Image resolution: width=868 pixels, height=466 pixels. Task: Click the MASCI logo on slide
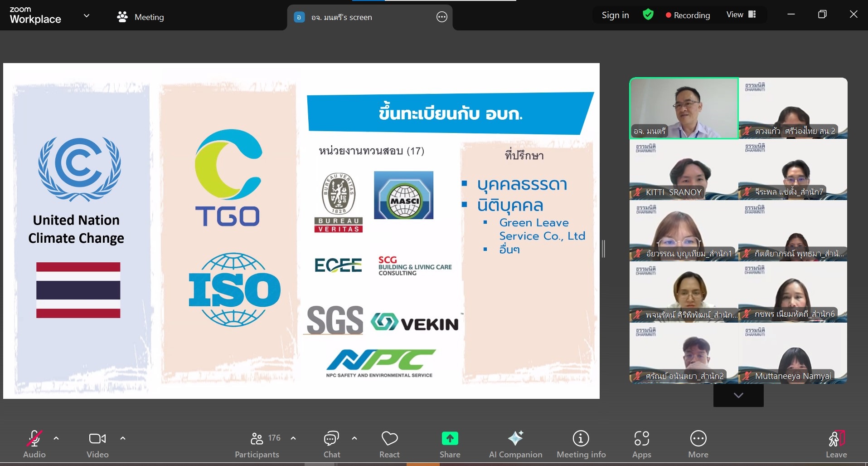[x=403, y=195]
